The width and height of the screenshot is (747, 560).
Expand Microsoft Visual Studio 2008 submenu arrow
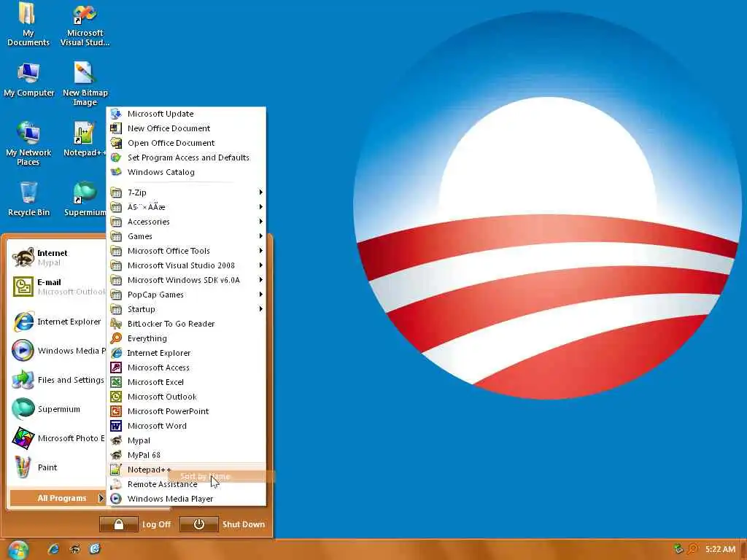(260, 265)
